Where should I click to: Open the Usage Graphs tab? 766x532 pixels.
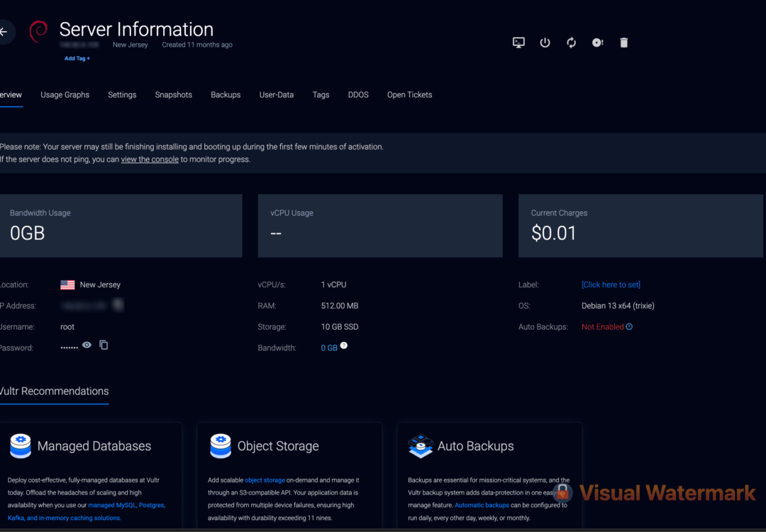pos(65,95)
